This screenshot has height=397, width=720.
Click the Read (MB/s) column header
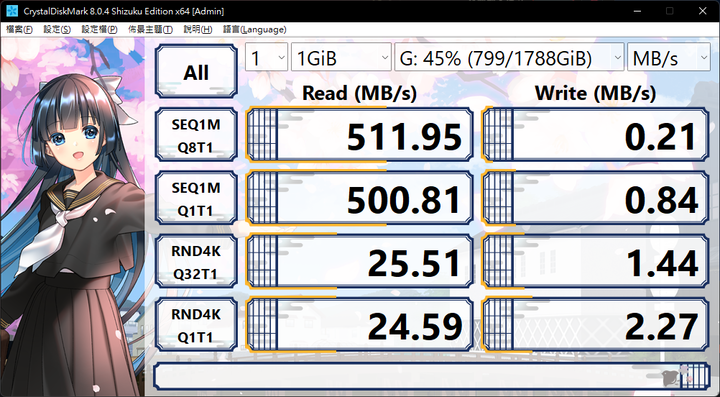click(x=360, y=93)
